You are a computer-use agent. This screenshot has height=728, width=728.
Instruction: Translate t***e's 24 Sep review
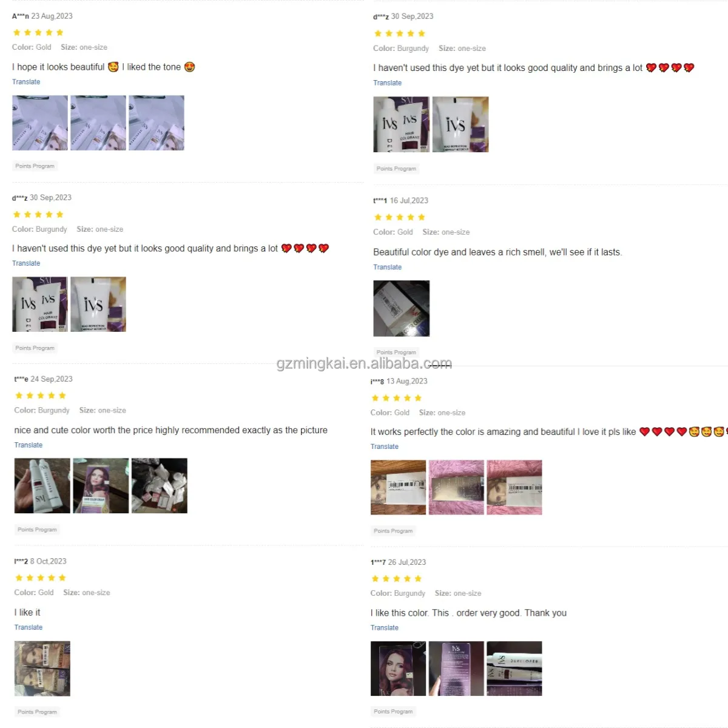29,445
